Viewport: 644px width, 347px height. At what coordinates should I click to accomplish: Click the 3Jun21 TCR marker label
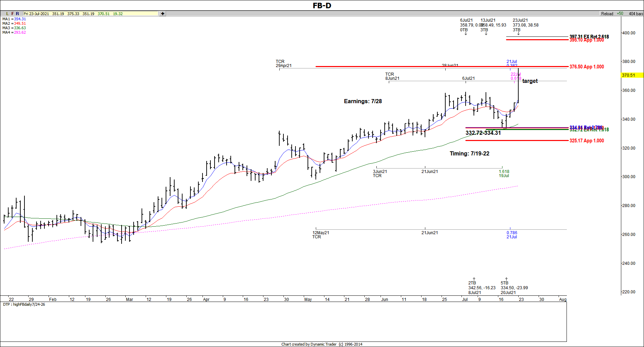tap(380, 174)
